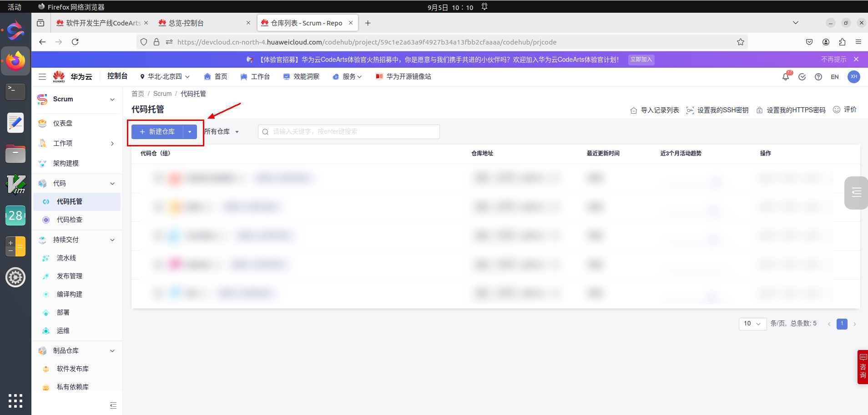Open a new browser tab
Image resolution: width=868 pixels, height=415 pixels.
368,23
